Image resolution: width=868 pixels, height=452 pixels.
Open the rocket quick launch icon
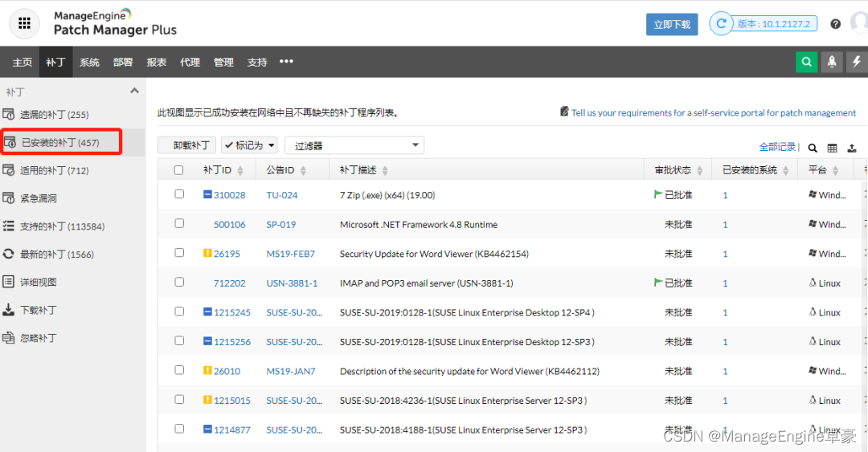(x=832, y=62)
